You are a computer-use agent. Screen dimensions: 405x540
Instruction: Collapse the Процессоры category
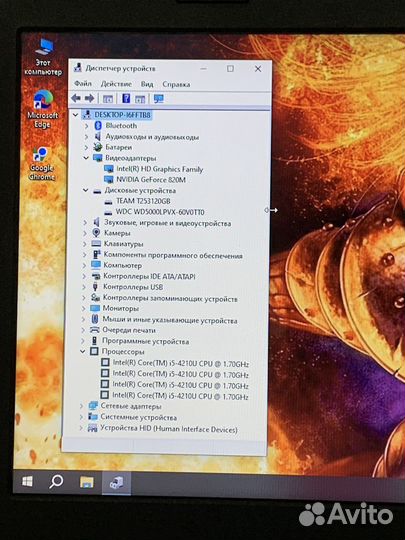pos(83,352)
